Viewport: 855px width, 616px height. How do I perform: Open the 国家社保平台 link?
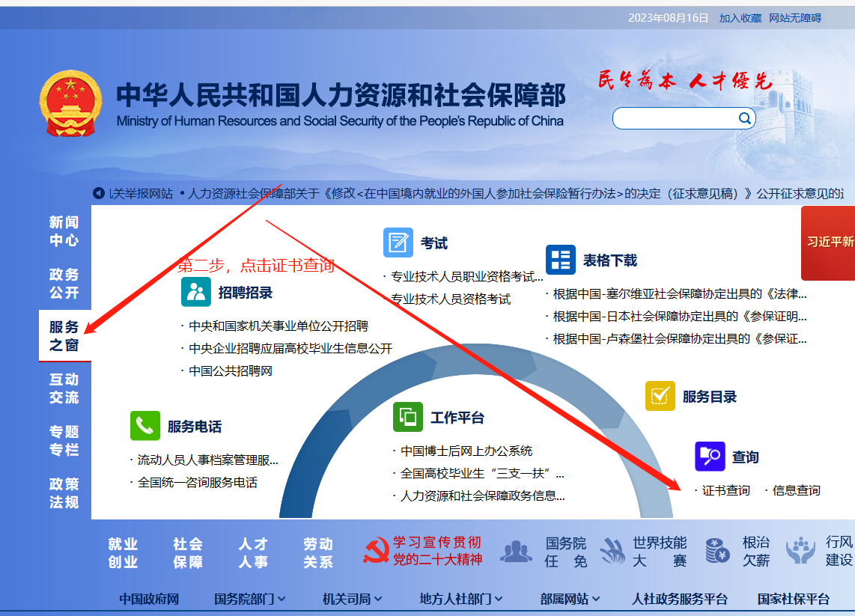pos(794,599)
